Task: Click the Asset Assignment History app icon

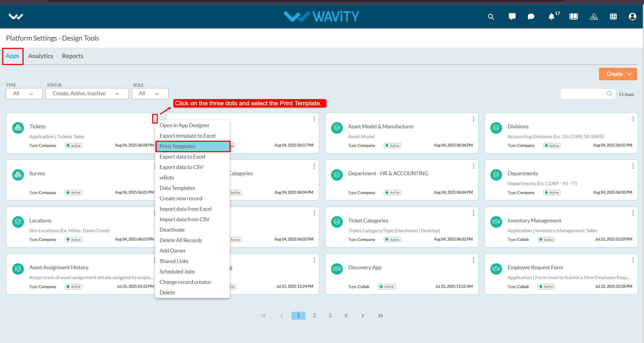Action: (x=18, y=269)
